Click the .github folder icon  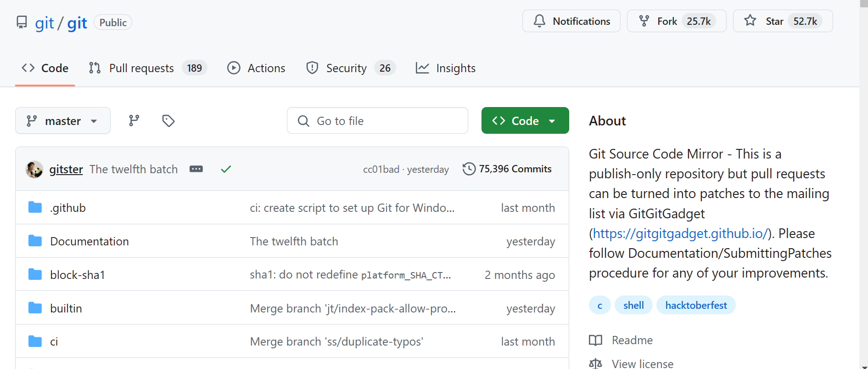[35, 208]
